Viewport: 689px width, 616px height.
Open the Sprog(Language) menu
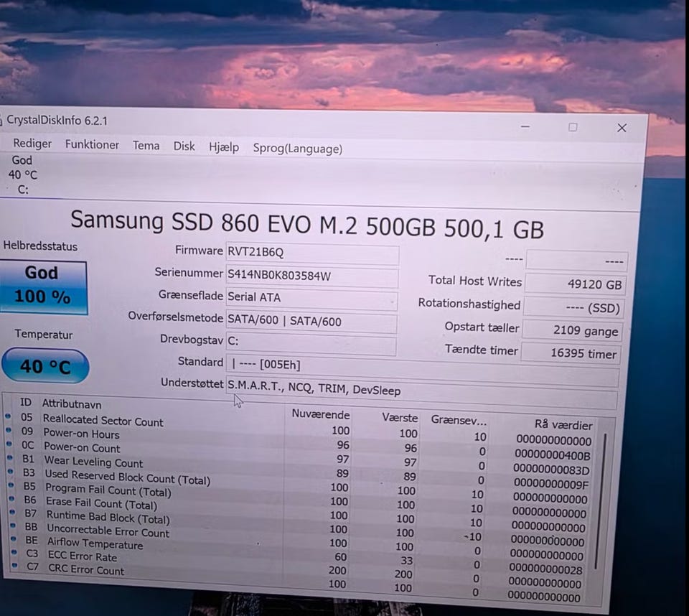tap(297, 149)
